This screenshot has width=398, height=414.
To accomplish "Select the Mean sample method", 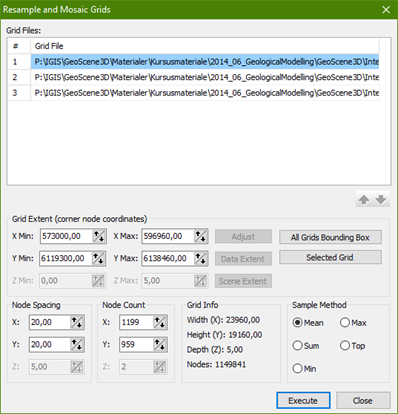I will point(308,323).
